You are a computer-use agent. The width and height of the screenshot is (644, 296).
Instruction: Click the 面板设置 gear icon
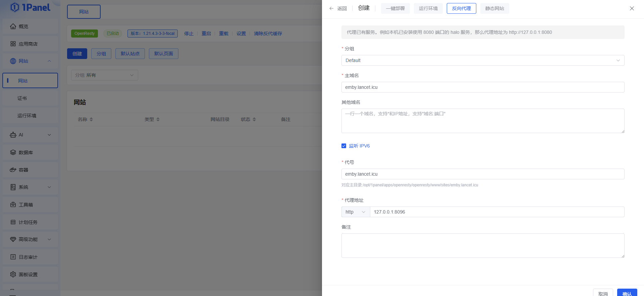[x=13, y=275]
